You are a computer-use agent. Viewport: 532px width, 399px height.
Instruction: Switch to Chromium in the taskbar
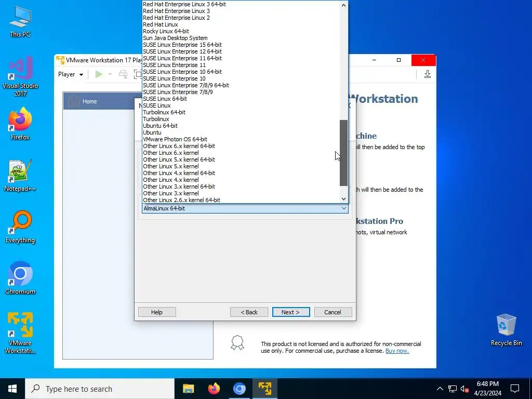(239, 389)
